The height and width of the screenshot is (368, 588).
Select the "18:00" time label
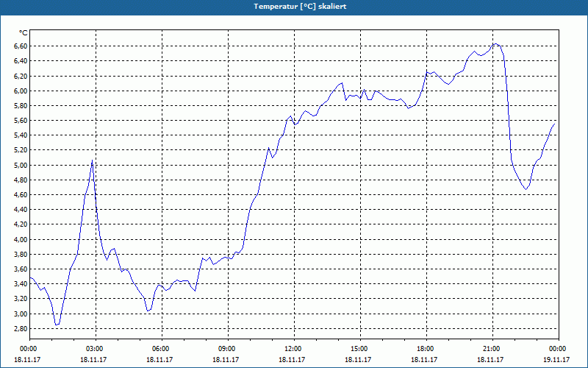click(x=425, y=349)
